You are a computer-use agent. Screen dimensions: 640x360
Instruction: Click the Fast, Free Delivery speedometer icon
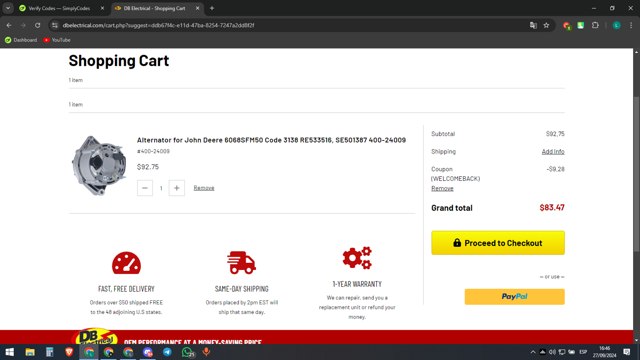click(x=126, y=263)
